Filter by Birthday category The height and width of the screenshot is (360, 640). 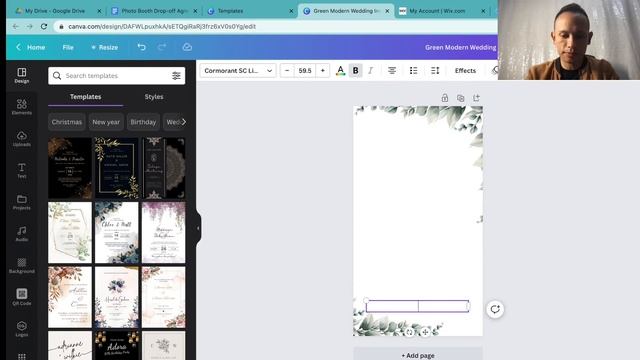point(143,122)
